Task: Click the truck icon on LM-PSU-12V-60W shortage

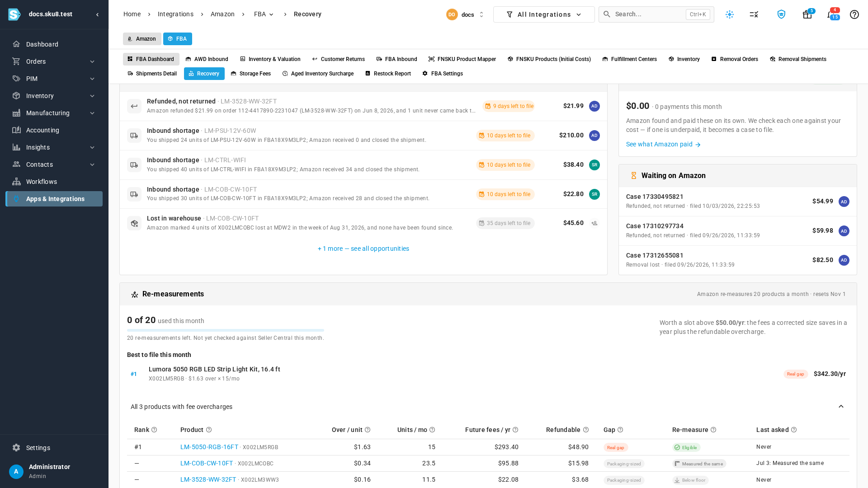Action: (134, 136)
